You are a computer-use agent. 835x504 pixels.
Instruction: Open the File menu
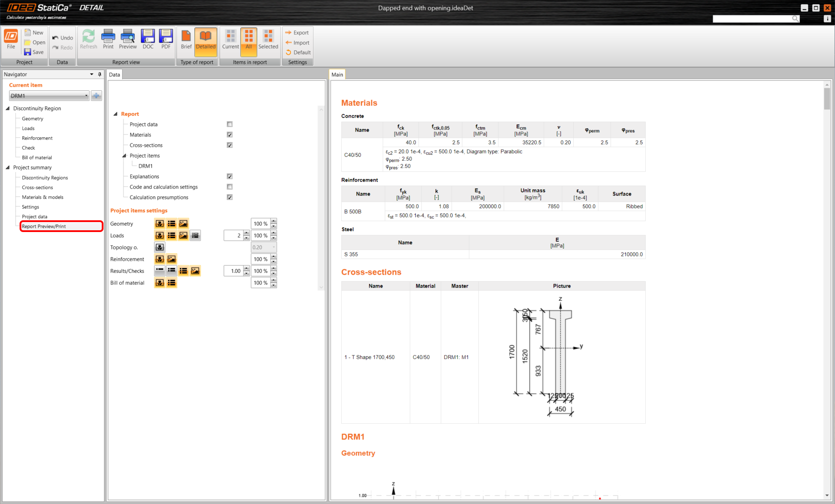[11, 39]
